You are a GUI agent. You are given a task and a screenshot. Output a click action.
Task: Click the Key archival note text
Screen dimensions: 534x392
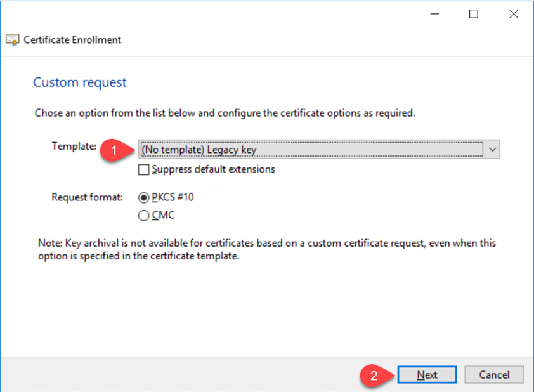tap(267, 250)
